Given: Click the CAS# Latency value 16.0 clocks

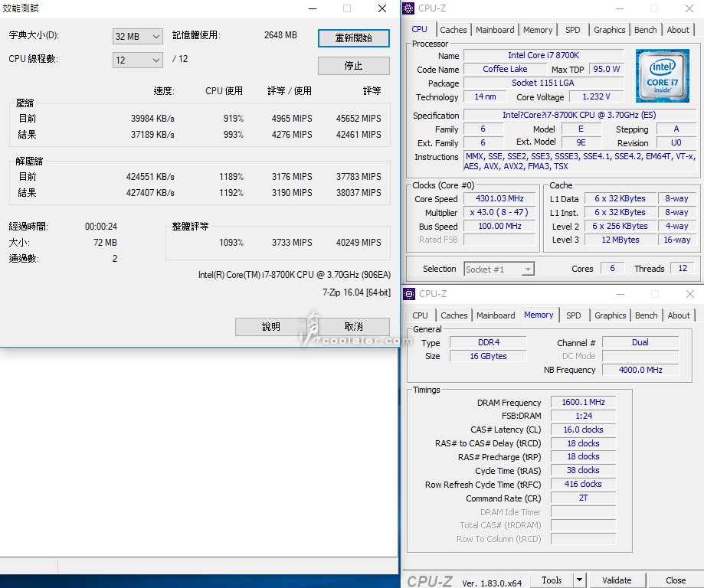Looking at the screenshot, I should coord(583,430).
